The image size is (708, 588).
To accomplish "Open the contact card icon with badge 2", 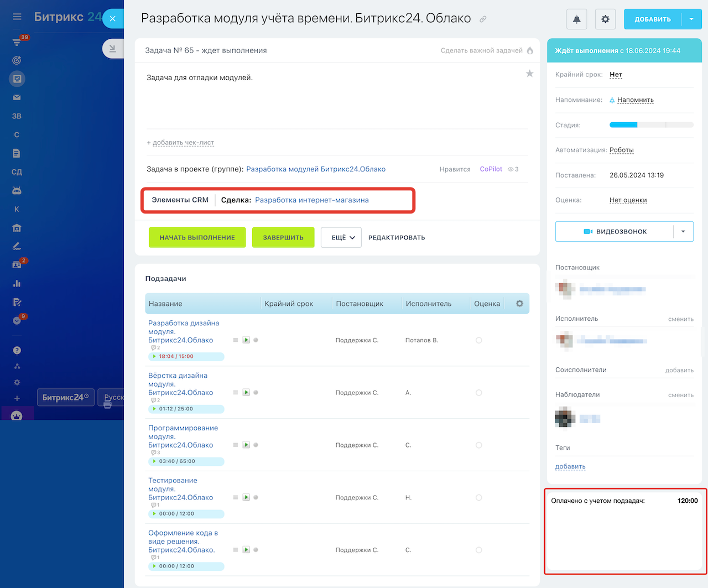I will pos(17,265).
